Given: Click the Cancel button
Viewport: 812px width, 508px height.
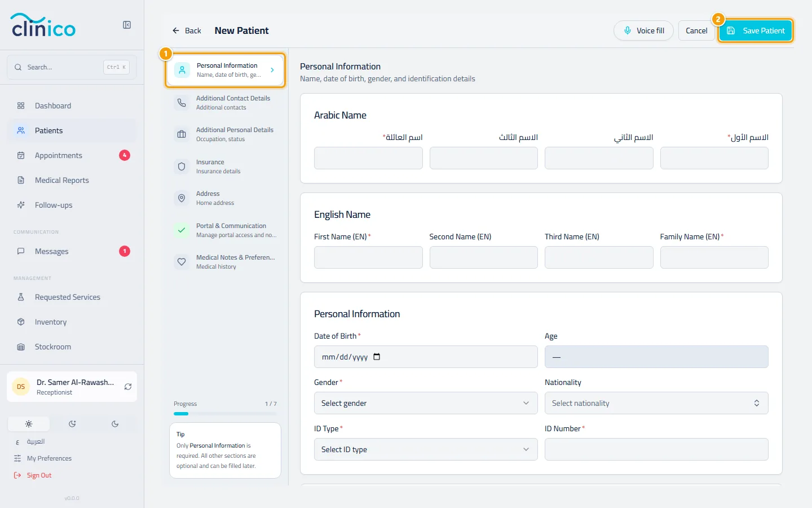Looking at the screenshot, I should tap(696, 30).
